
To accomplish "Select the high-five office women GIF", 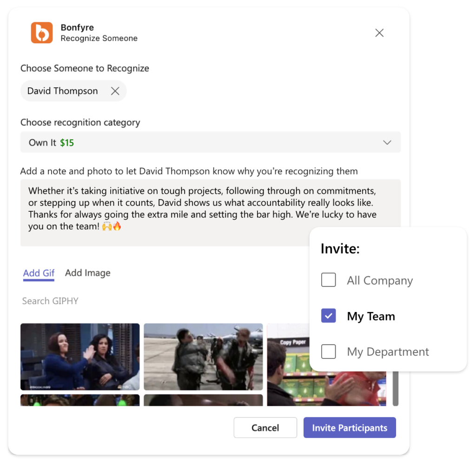I will click(x=80, y=357).
